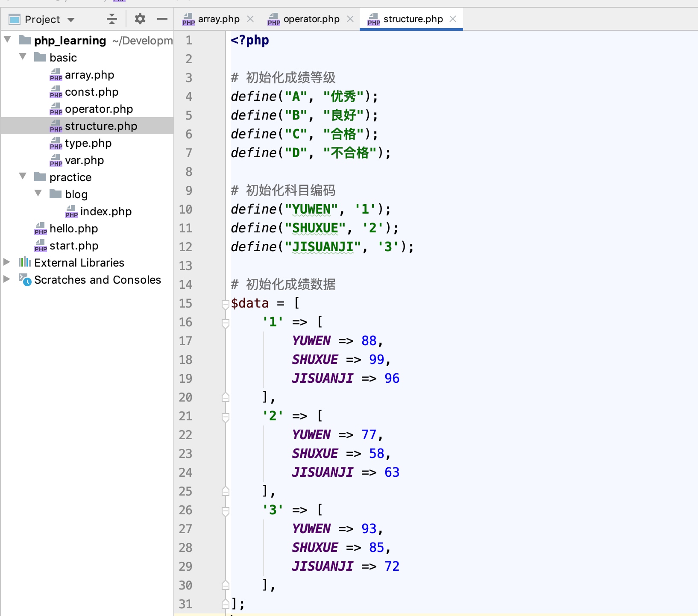Click the PHP file icon beside const.php
The image size is (698, 616).
point(56,92)
